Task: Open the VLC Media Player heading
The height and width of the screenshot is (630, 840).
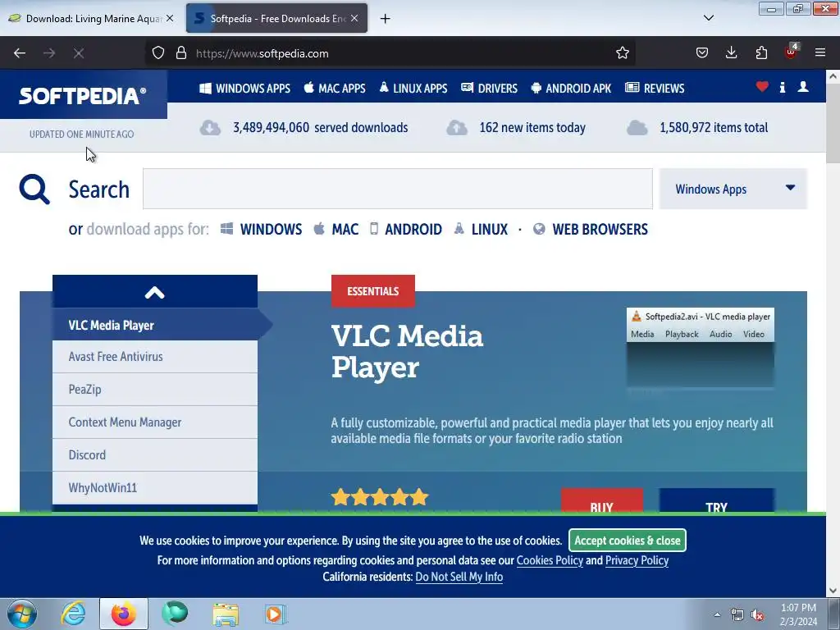Action: pos(407,351)
